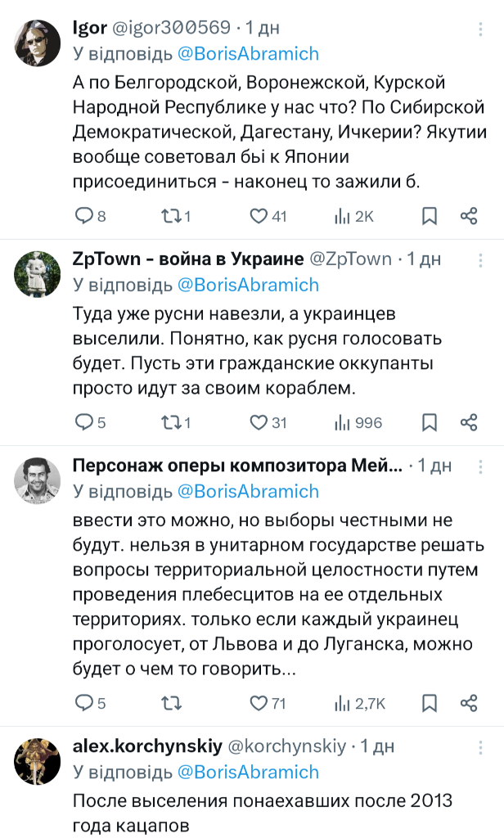
Task: View analytics on Igor's tweet
Action: [342, 216]
